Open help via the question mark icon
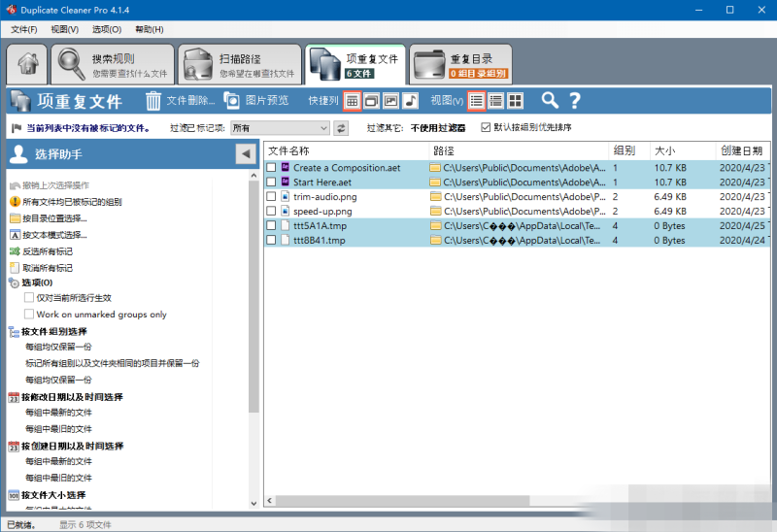 point(574,100)
